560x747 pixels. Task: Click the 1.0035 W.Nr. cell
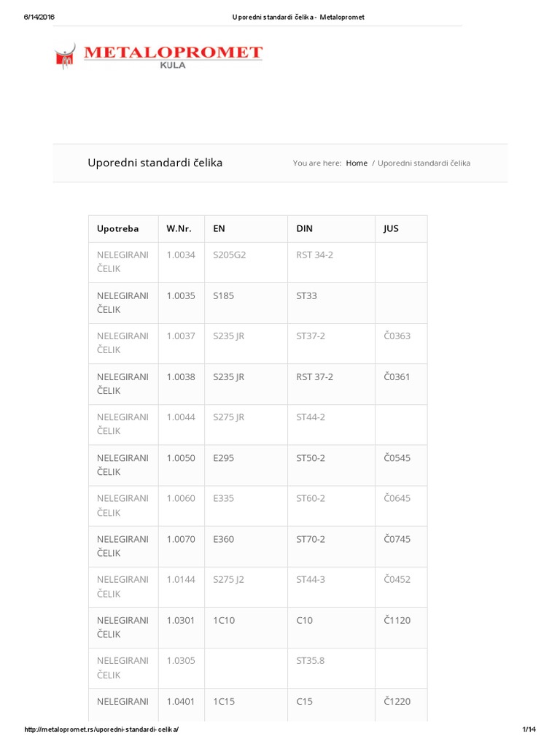[x=180, y=296]
